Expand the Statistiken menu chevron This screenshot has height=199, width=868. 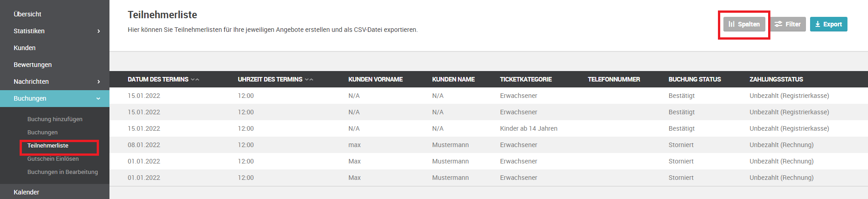(x=99, y=31)
